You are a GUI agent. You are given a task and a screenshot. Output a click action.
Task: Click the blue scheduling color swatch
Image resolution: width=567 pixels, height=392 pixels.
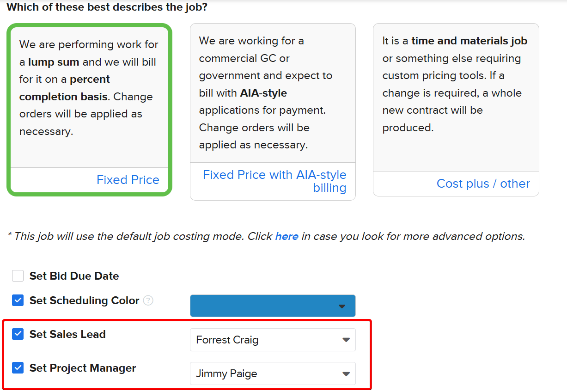pos(263,306)
